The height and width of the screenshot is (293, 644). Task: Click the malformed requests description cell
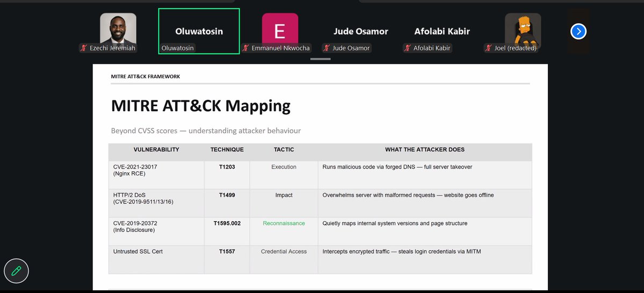(x=425, y=203)
